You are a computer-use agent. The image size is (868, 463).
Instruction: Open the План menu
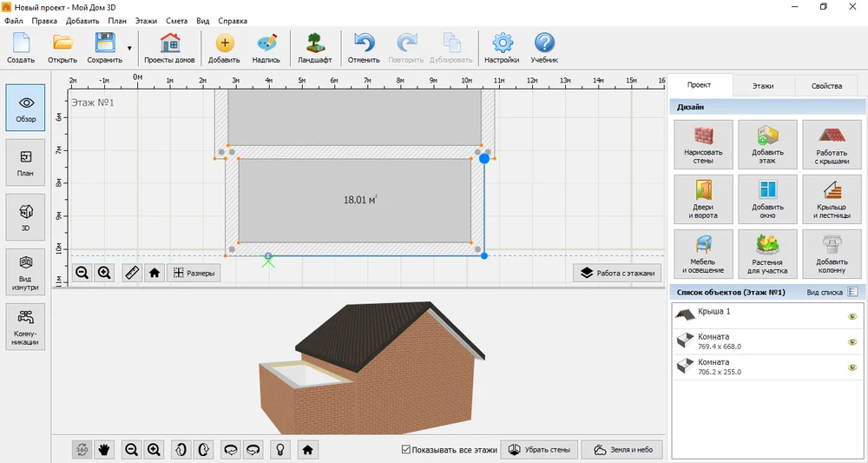117,21
